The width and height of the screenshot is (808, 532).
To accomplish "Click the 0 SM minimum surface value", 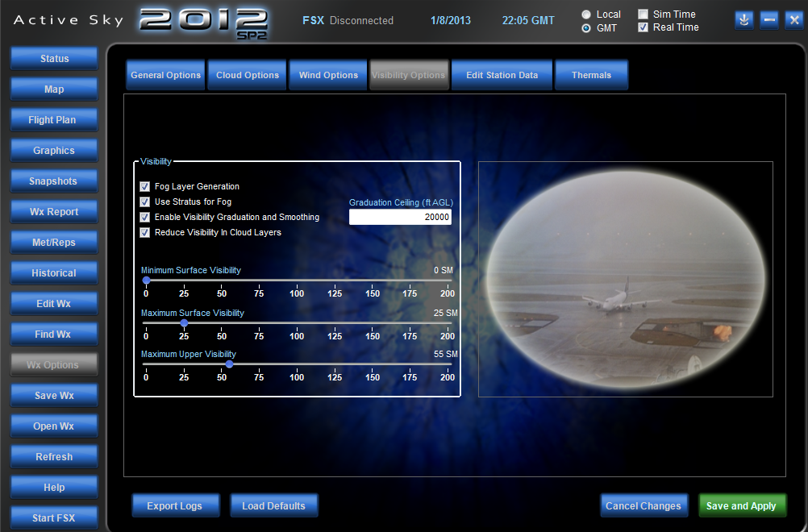I will [444, 270].
